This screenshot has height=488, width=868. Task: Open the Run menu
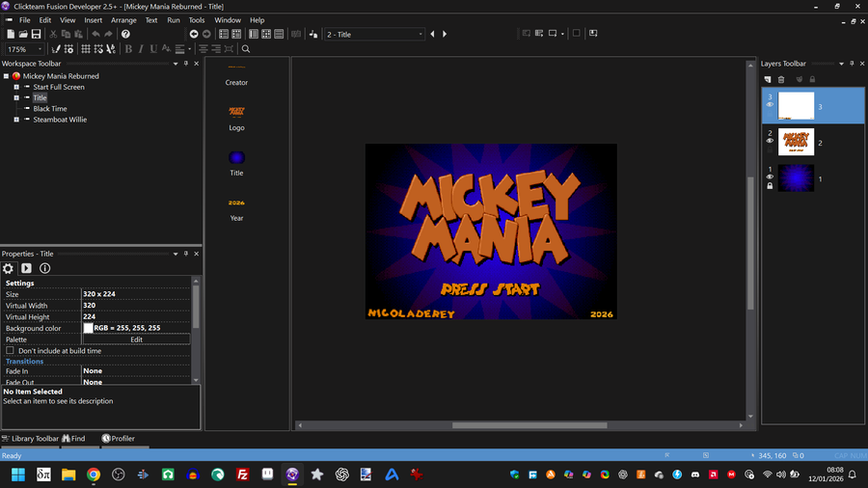click(174, 20)
